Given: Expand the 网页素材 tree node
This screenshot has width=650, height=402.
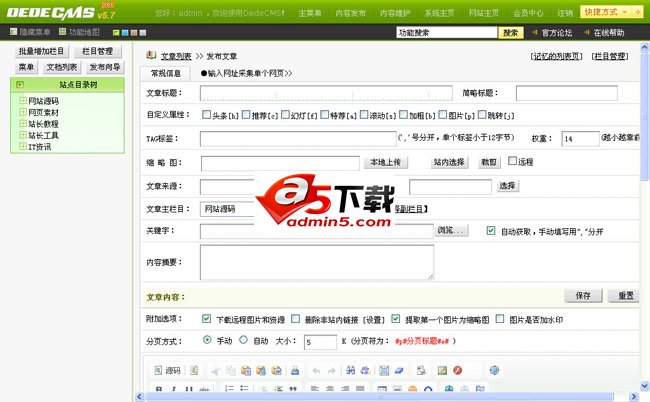Looking at the screenshot, I should tap(23, 112).
